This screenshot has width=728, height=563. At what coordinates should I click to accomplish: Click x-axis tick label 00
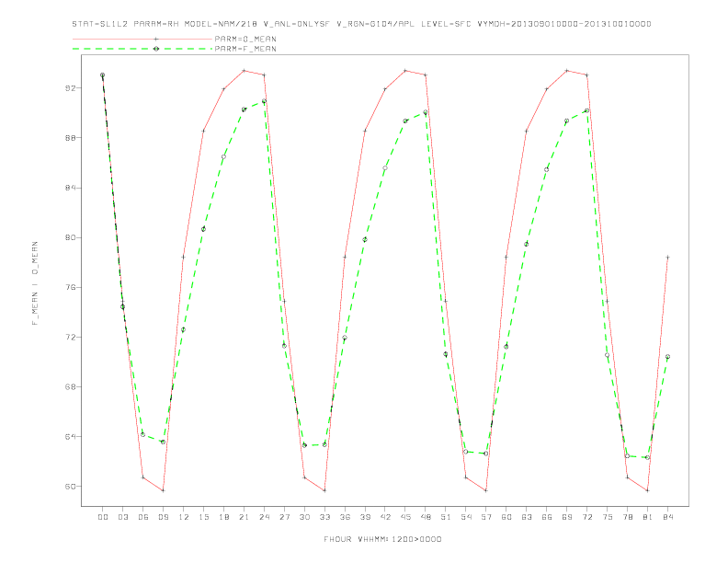[103, 517]
